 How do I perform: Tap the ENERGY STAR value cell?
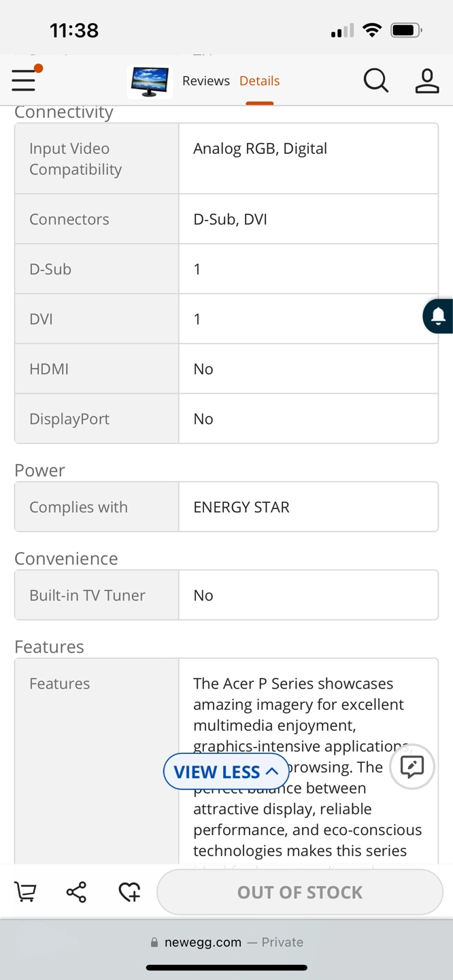coord(309,507)
